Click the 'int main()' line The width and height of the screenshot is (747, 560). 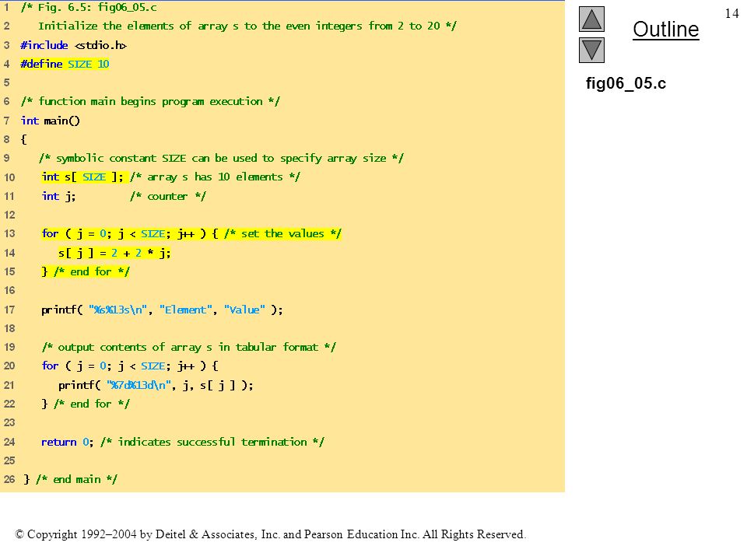click(50, 121)
